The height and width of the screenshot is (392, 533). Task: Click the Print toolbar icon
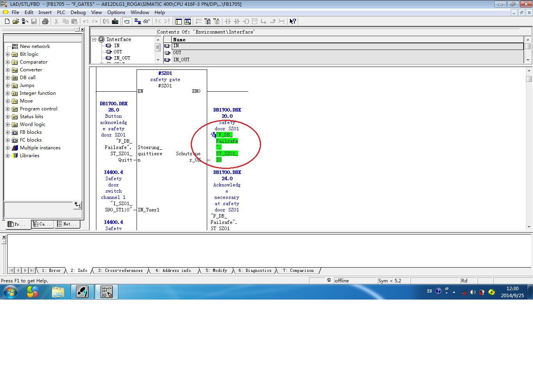click(45, 21)
